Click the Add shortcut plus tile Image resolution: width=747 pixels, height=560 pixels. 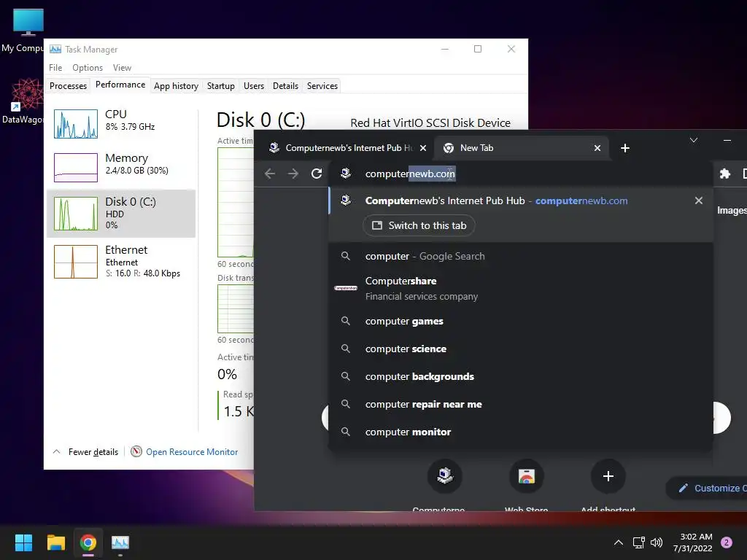[608, 476]
